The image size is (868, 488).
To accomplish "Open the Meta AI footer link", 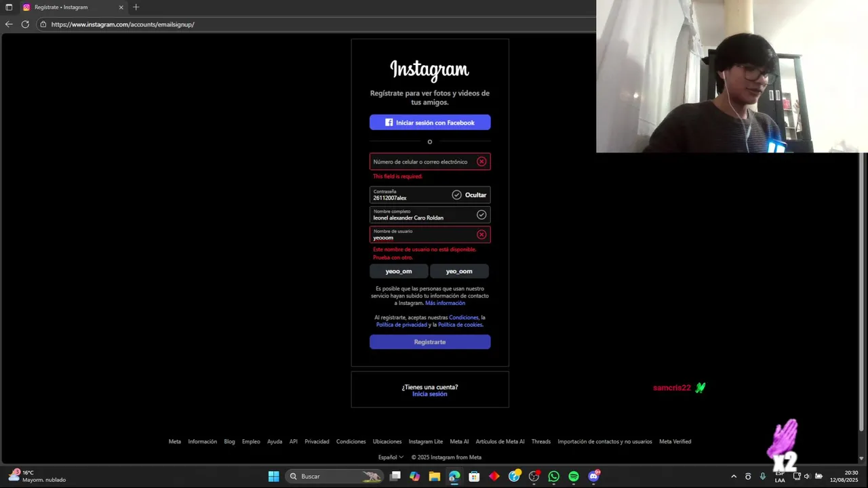I will point(459,442).
